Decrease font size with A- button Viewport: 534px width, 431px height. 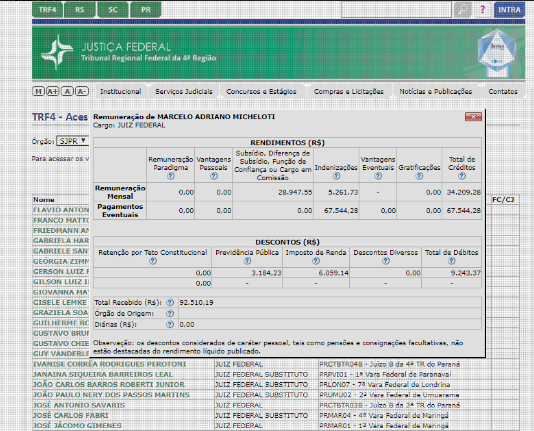(x=82, y=91)
